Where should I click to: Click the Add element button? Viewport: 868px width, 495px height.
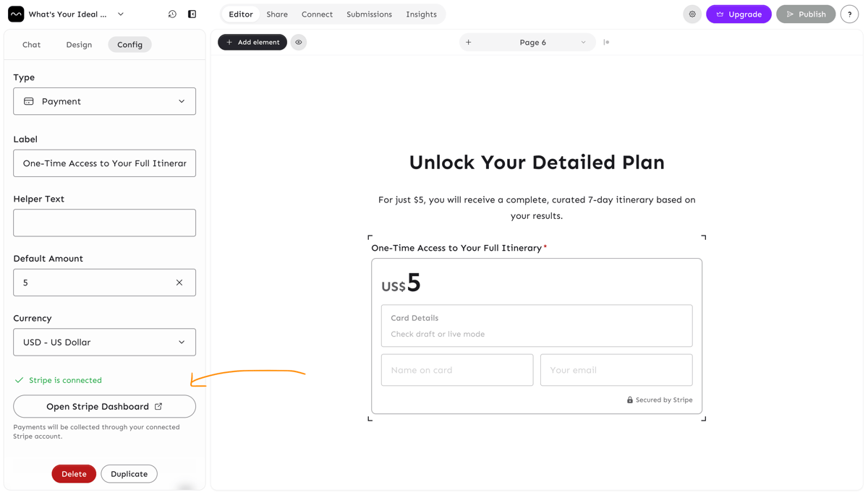252,43
